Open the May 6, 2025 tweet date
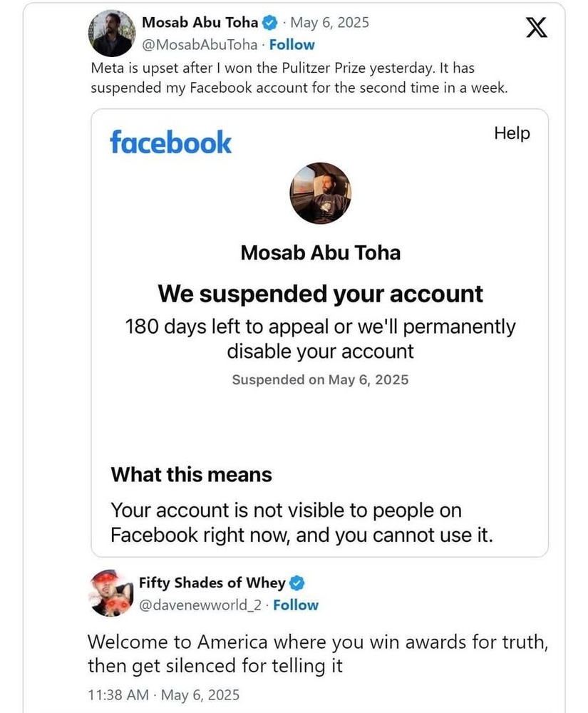588x713 pixels. coord(329,22)
